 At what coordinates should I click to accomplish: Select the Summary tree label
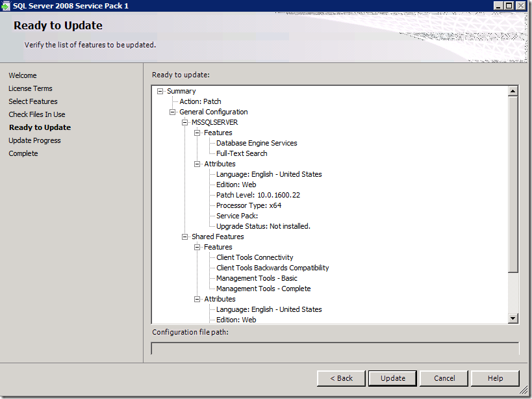[181, 91]
